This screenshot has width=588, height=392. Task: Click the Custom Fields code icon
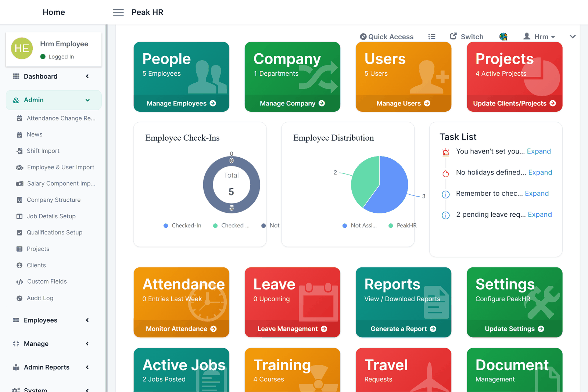[x=19, y=282]
